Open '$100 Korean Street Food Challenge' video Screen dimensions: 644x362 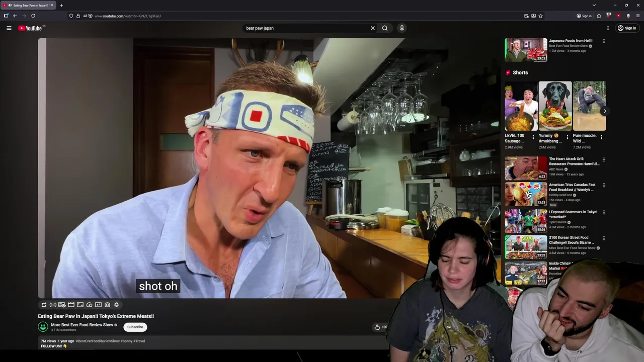point(526,246)
